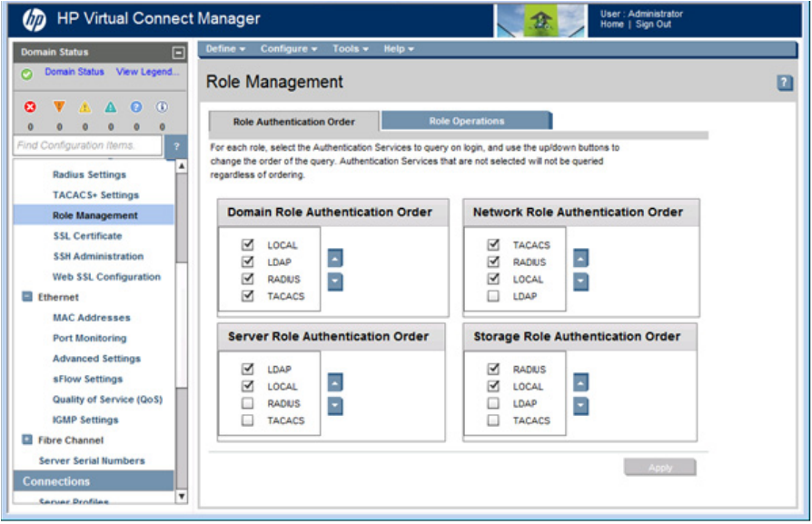
Task: Select Role Authentication Order tab
Action: point(293,122)
